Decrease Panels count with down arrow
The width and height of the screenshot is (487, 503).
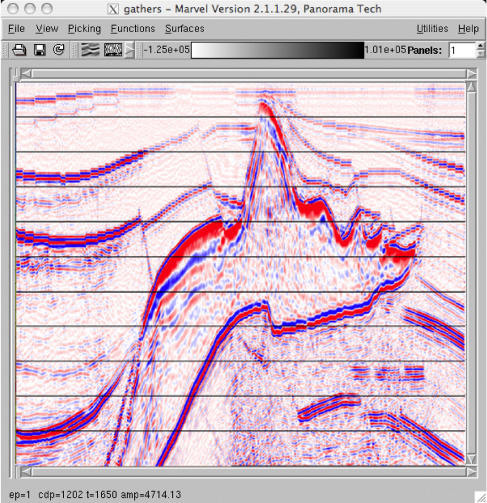point(480,54)
